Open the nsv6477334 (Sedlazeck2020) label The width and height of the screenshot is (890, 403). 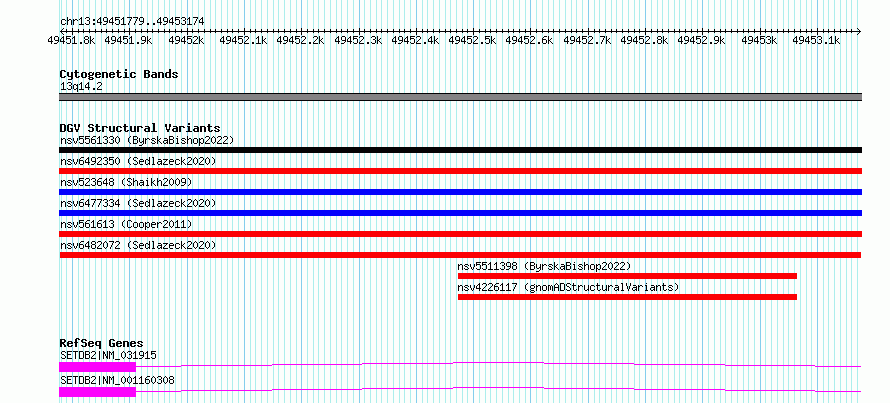pos(138,203)
